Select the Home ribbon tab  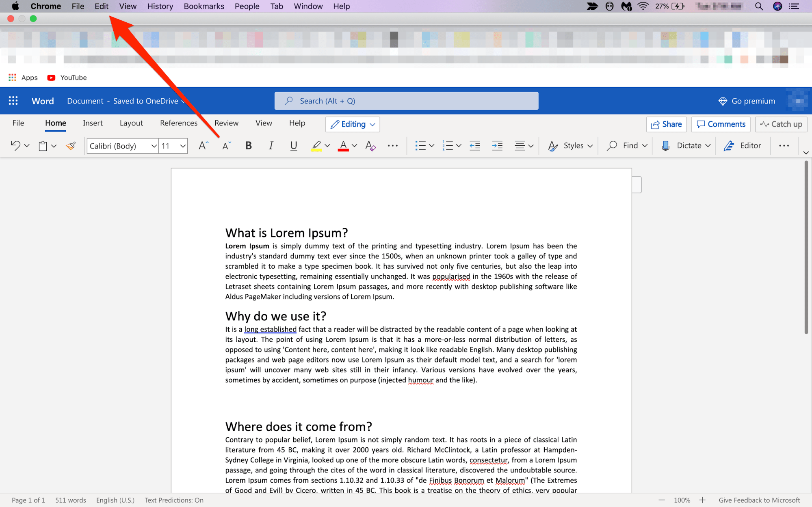pyautogui.click(x=56, y=123)
